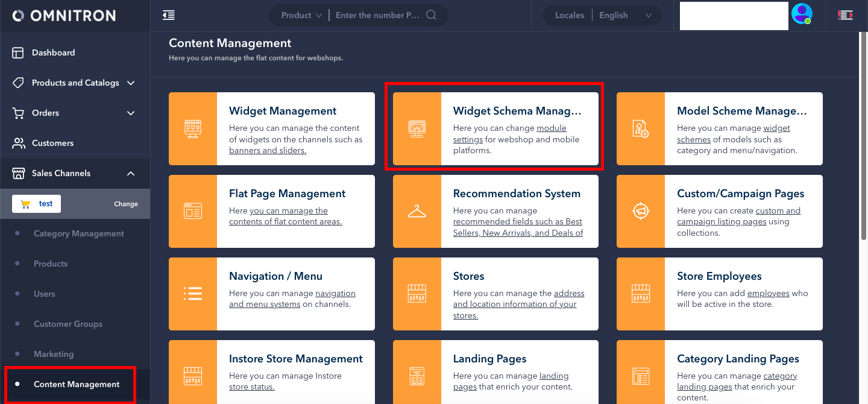Open the Widget Management title
Screen dimensions: 868x404
click(x=283, y=111)
